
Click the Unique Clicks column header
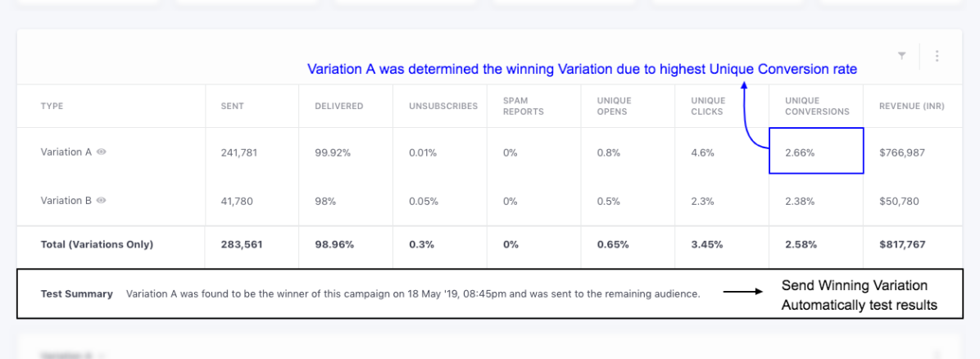pos(708,107)
